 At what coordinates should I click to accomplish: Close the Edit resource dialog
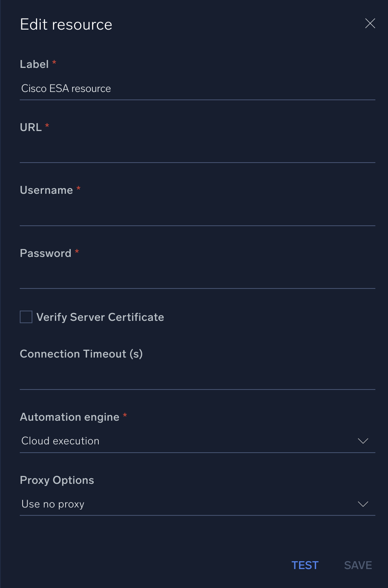point(370,23)
